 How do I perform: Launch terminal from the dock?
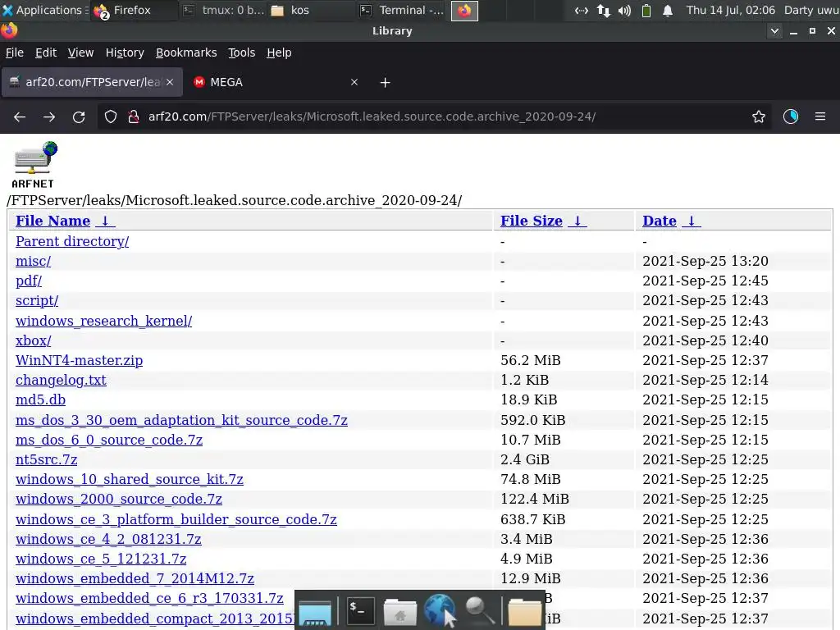[360, 610]
